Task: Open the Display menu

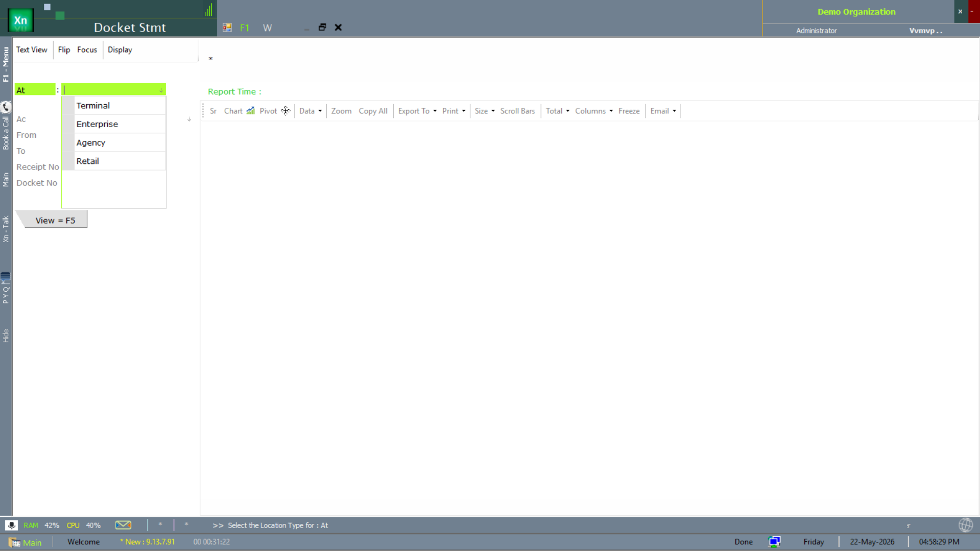Action: [120, 50]
